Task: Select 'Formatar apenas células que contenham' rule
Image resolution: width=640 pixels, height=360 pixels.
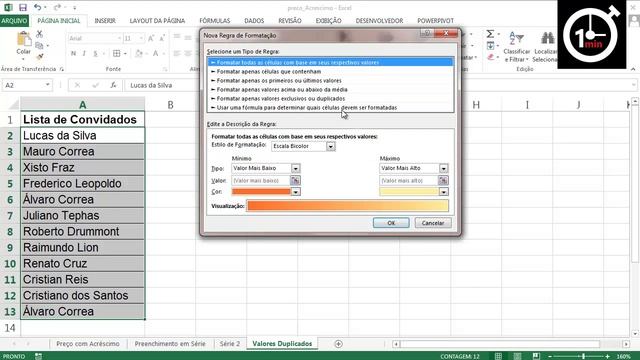Action: 330,71
